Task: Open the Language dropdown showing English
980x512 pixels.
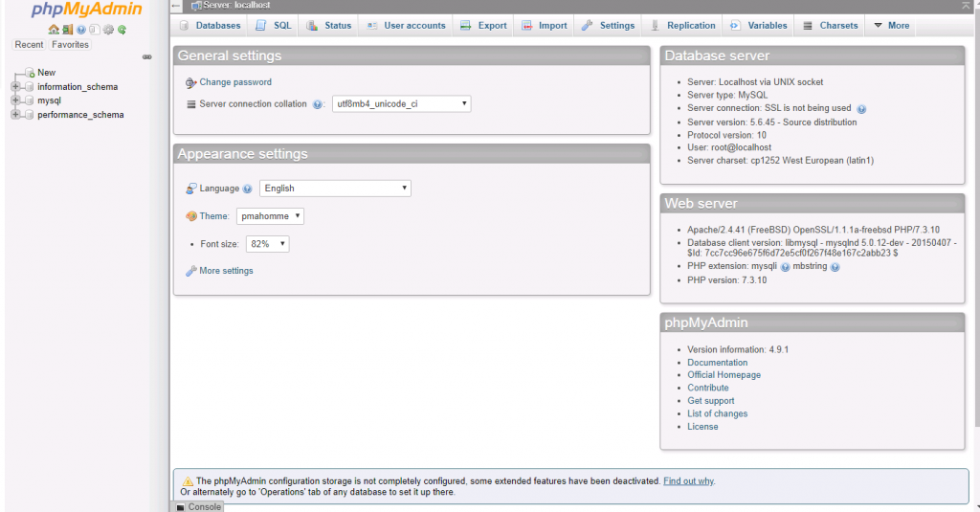Action: point(335,189)
